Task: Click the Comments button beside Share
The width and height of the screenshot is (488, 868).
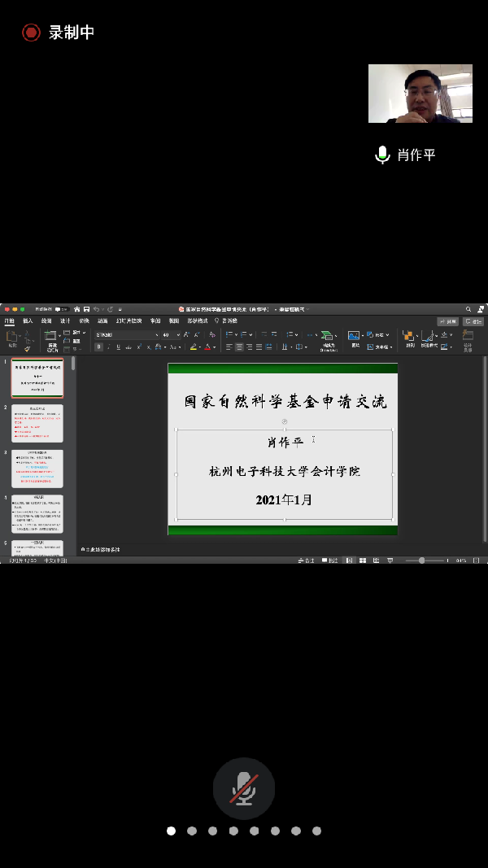Action: (473, 321)
